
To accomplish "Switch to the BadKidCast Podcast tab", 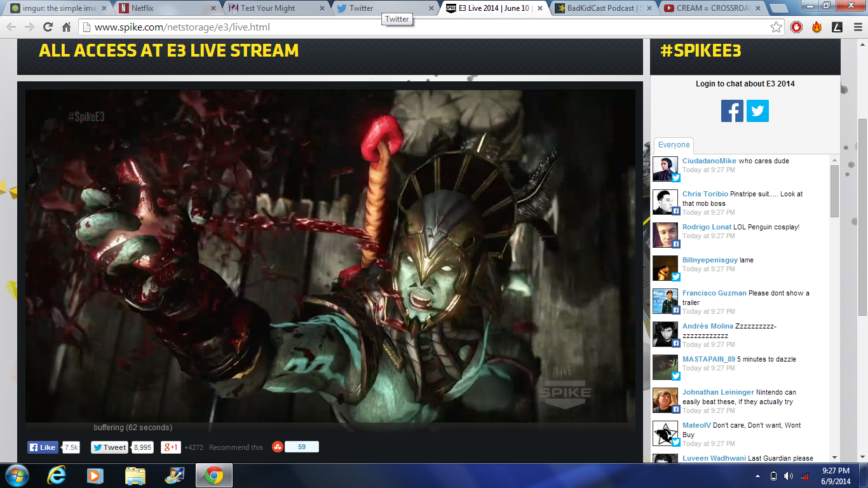I will [x=601, y=8].
